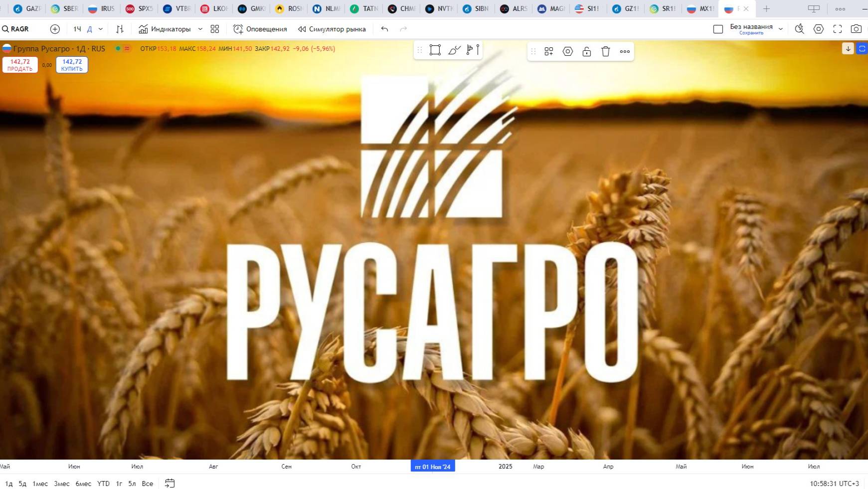Take a chart snapshot with camera icon

tap(856, 29)
